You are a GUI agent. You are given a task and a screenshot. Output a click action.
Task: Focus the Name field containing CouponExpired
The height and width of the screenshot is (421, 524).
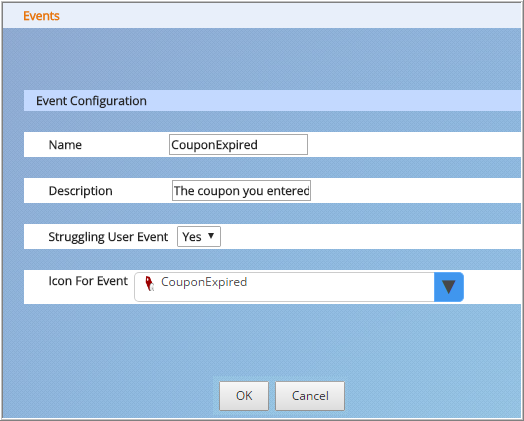click(x=238, y=145)
